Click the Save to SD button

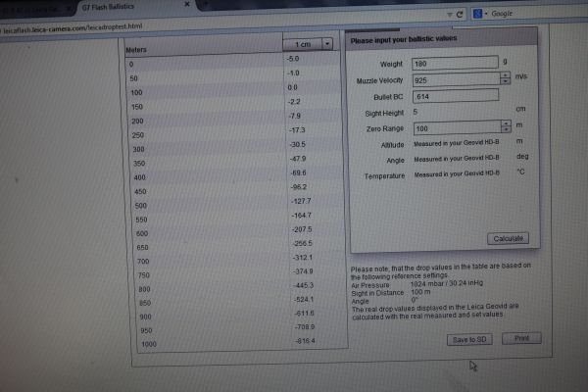tap(469, 339)
